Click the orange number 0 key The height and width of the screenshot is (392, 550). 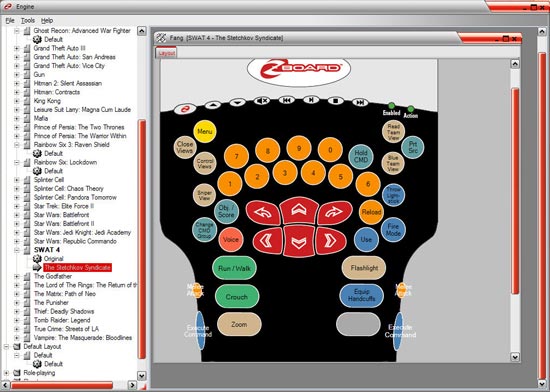coord(330,150)
